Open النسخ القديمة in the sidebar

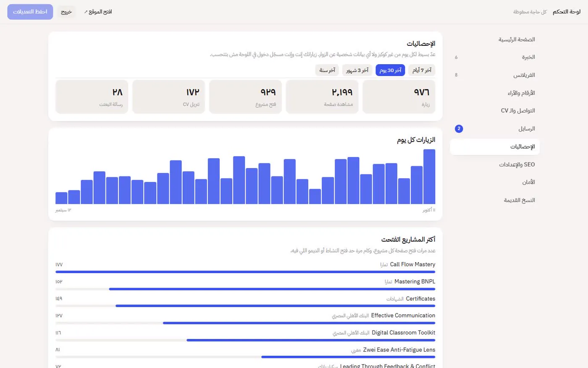tap(495, 200)
